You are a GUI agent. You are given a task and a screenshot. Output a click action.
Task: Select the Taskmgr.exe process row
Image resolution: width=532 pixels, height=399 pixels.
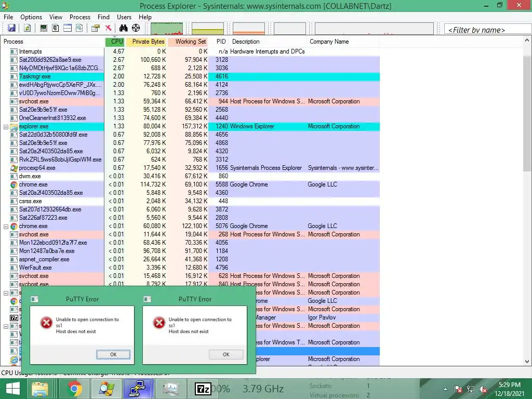(190, 77)
